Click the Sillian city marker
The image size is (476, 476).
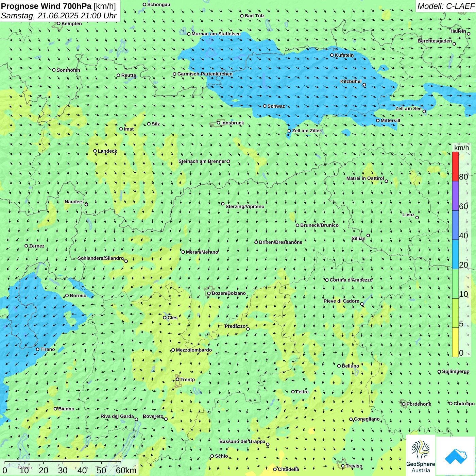tap(368, 235)
